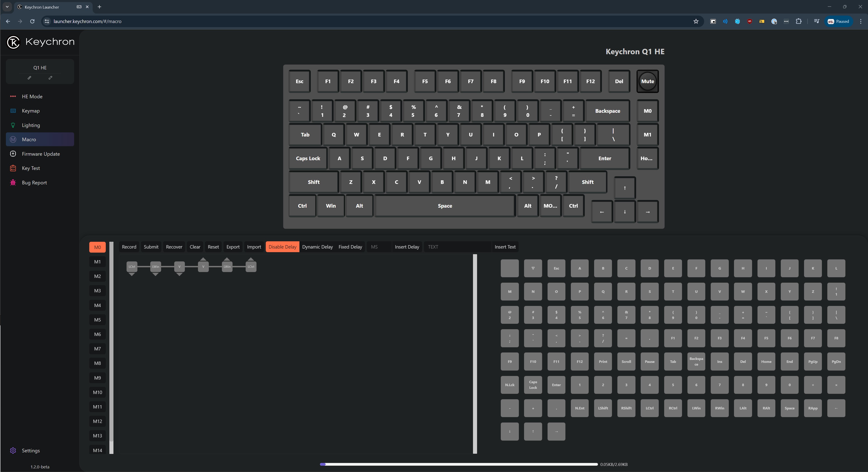868x472 pixels.
Task: Click Import to import macro
Action: coord(254,247)
